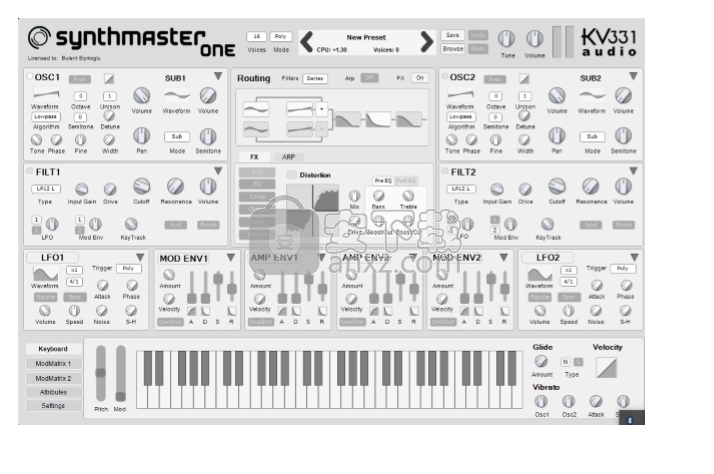Toggle the FILT1 enable checkbox
714x474 pixels.
click(30, 171)
